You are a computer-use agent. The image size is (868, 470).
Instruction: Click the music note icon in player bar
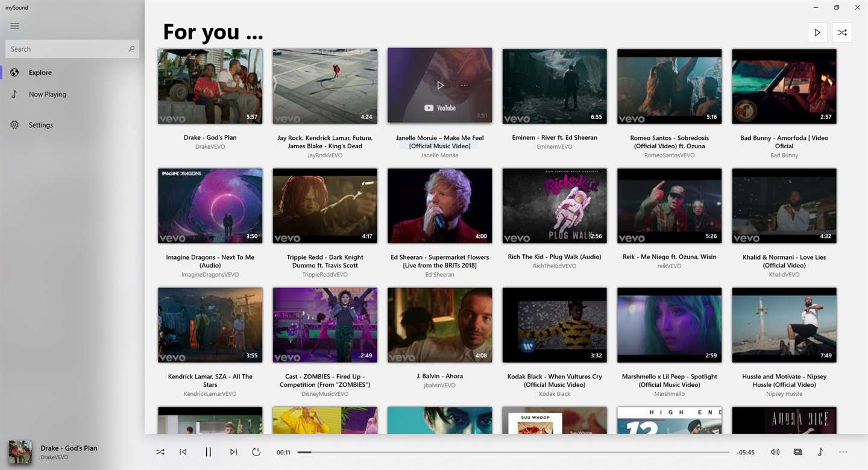click(820, 452)
